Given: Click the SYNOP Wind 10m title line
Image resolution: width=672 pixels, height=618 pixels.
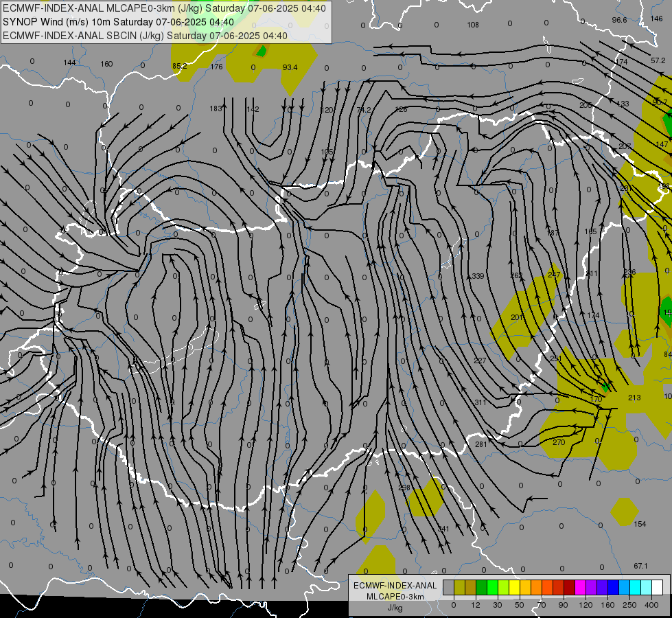Looking at the screenshot, I should [x=118, y=22].
